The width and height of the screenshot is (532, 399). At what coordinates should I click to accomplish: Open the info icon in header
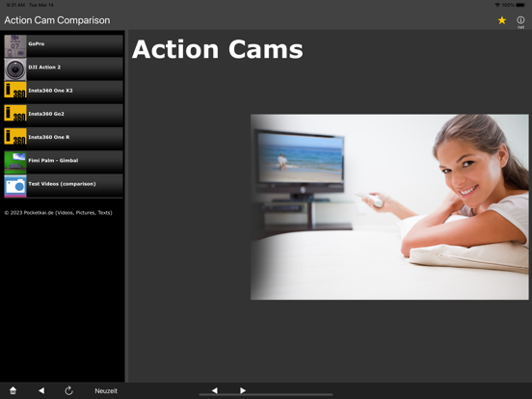[x=520, y=20]
